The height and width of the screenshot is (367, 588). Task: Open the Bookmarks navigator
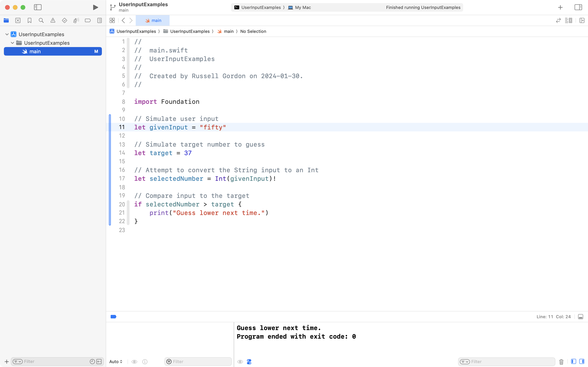[x=29, y=20]
